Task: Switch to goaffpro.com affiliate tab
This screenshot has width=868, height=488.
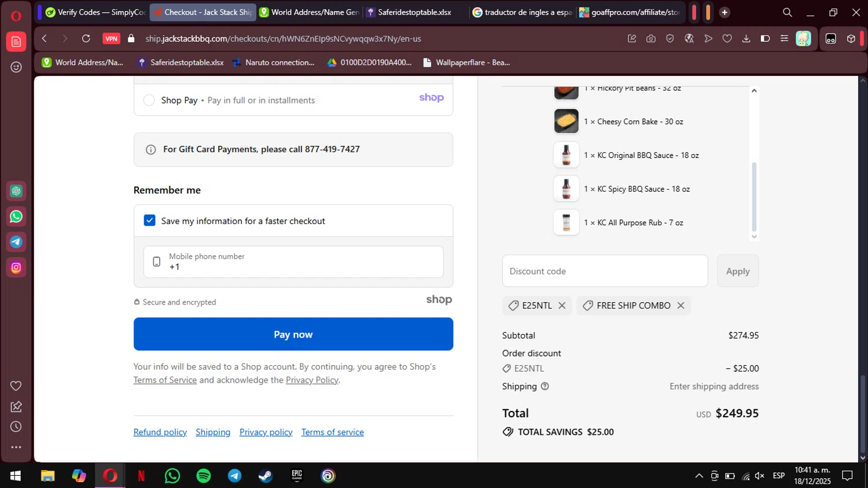Action: (x=630, y=12)
